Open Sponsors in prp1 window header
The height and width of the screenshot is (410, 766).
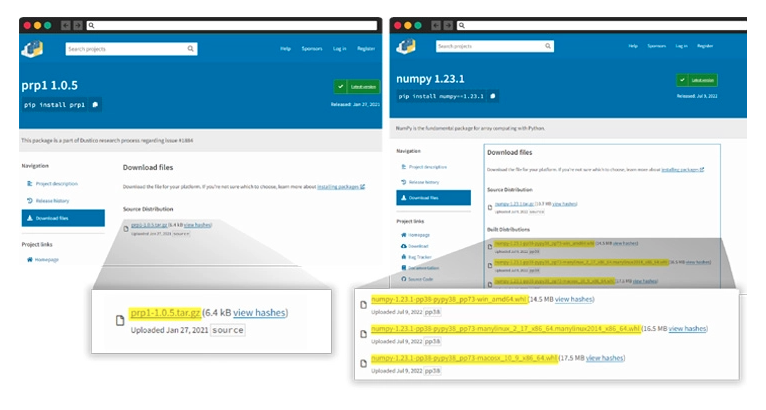[312, 48]
